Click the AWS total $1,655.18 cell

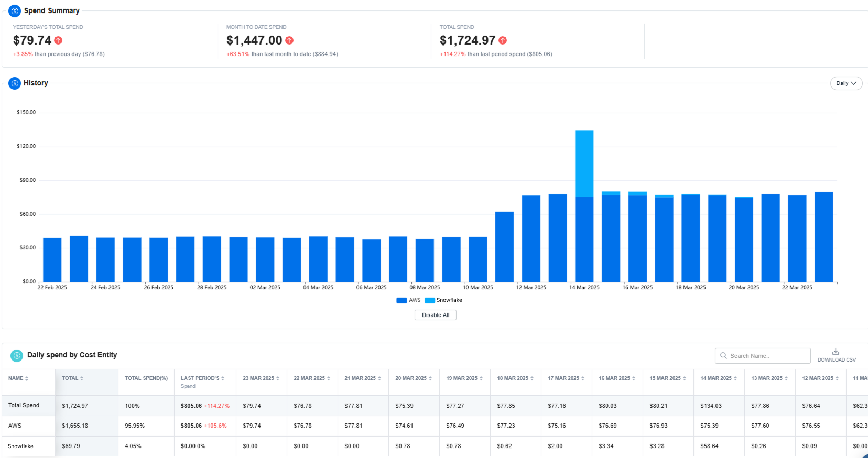[75, 426]
